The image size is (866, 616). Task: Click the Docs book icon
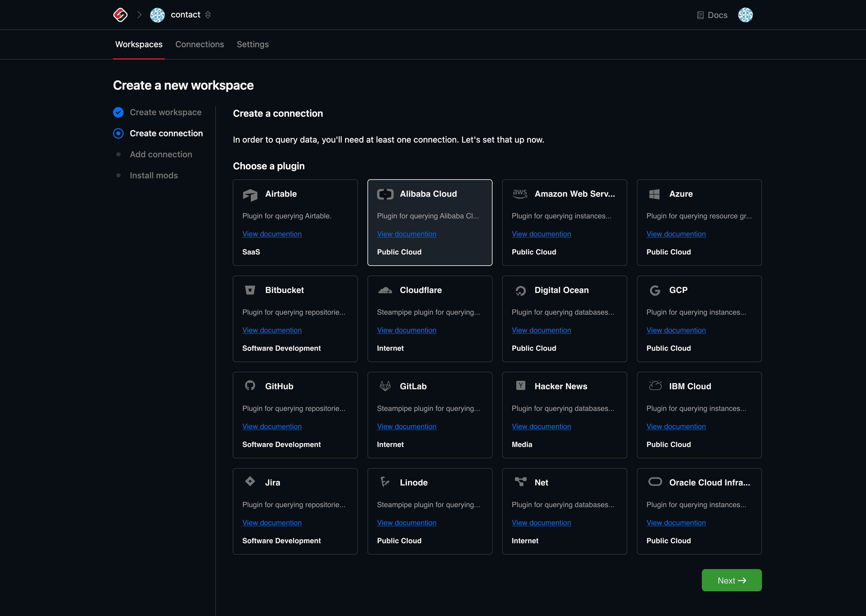point(700,15)
